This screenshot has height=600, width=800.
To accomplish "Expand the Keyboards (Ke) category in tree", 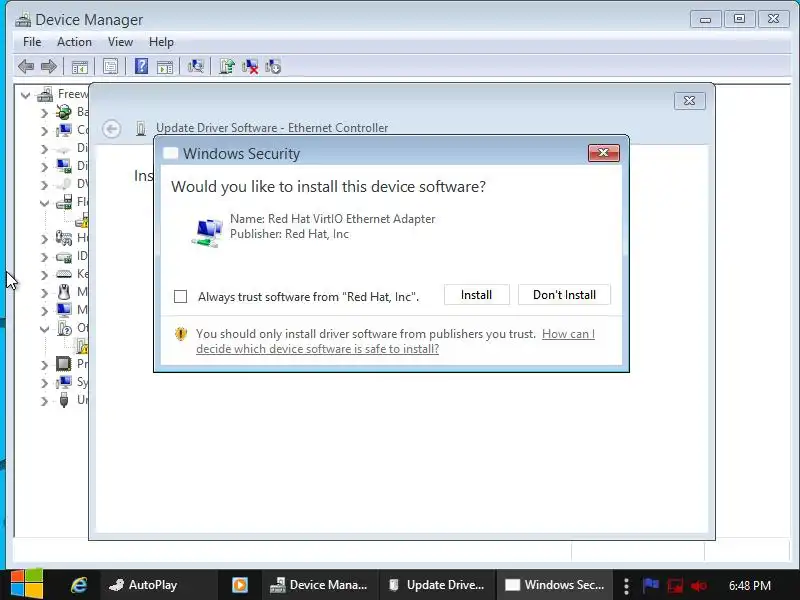I will 44,275.
